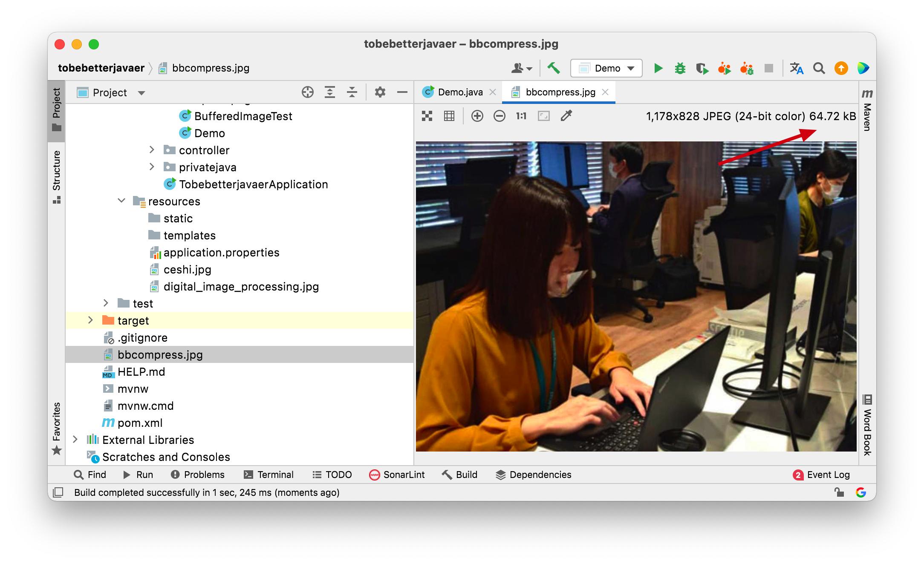Select the eyedropper color picker tool
924x564 pixels.
click(x=566, y=116)
